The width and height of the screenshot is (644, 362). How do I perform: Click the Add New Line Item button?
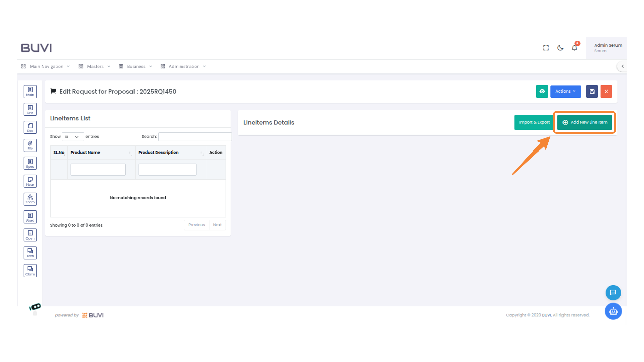point(584,122)
